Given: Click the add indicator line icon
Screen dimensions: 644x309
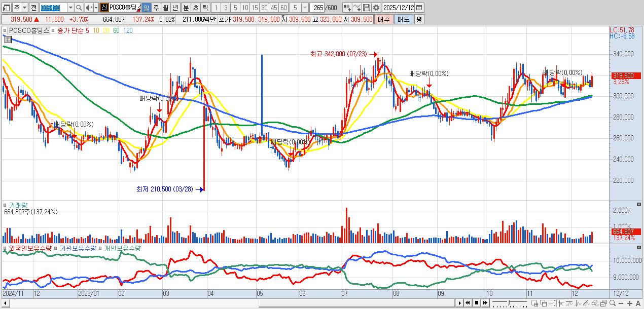Looking at the screenshot, I should click(357, 8).
